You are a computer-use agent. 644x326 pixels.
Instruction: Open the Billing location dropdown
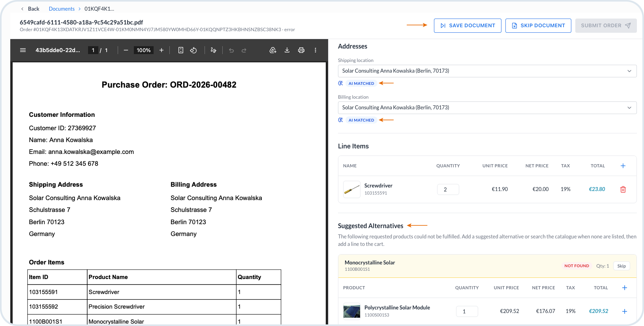(x=487, y=108)
